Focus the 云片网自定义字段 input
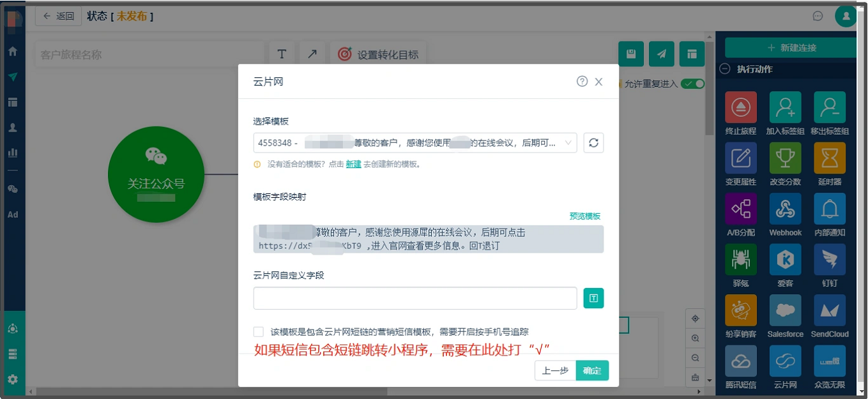 pos(415,298)
